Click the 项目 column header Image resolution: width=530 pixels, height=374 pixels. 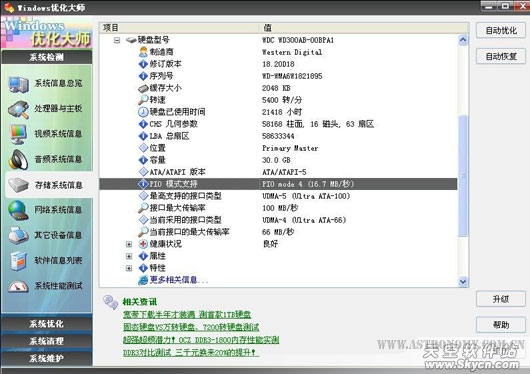(179, 28)
